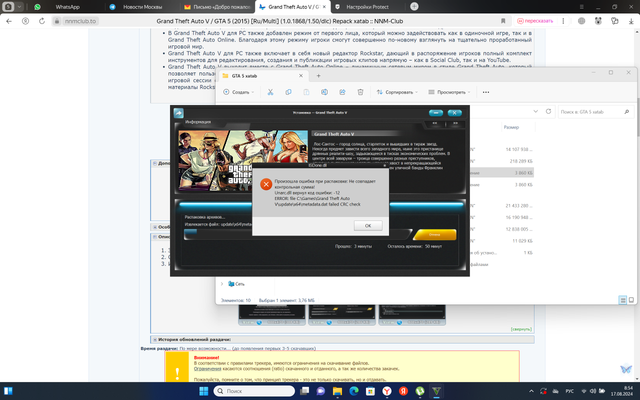Click the installer next slide arrow
This screenshot has width=640, height=400.
(x=455, y=123)
